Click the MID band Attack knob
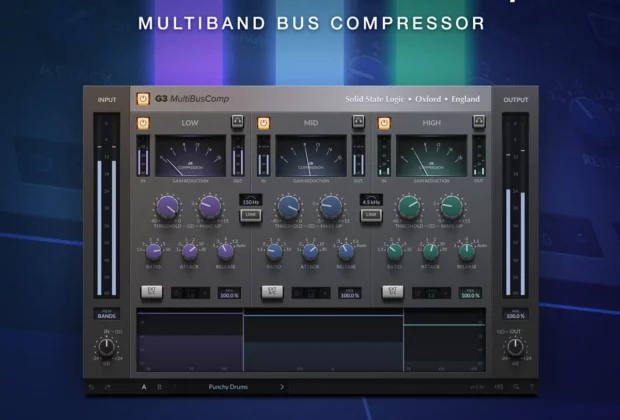The height and width of the screenshot is (420, 620). pyautogui.click(x=310, y=252)
